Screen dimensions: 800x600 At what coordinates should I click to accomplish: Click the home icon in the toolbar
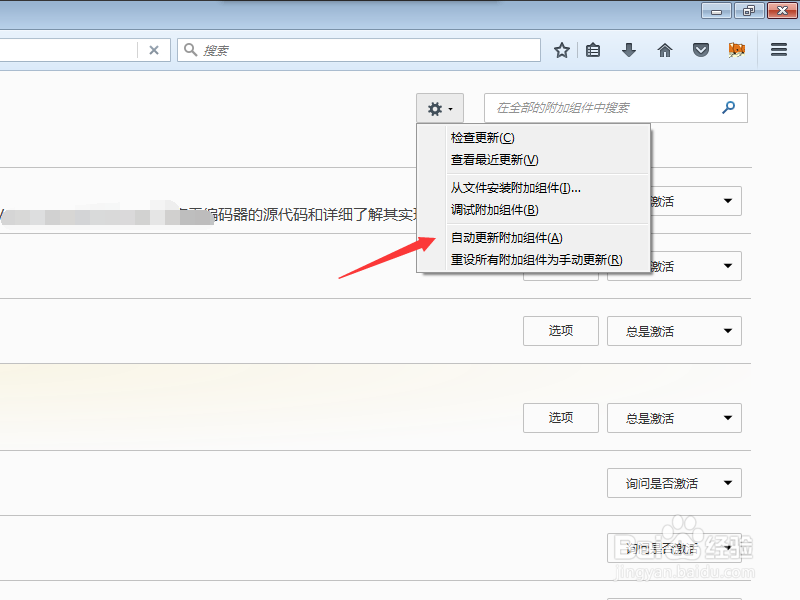[x=664, y=49]
